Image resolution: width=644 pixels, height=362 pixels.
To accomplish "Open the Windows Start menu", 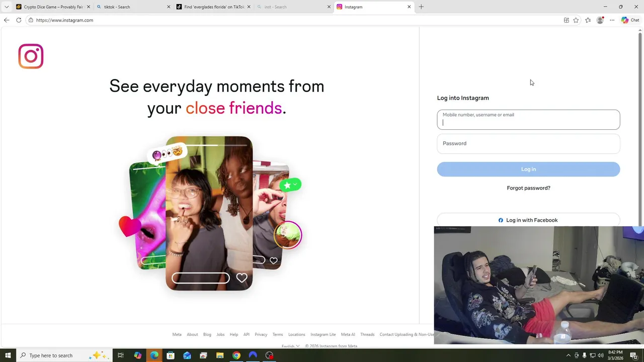I will [8, 355].
